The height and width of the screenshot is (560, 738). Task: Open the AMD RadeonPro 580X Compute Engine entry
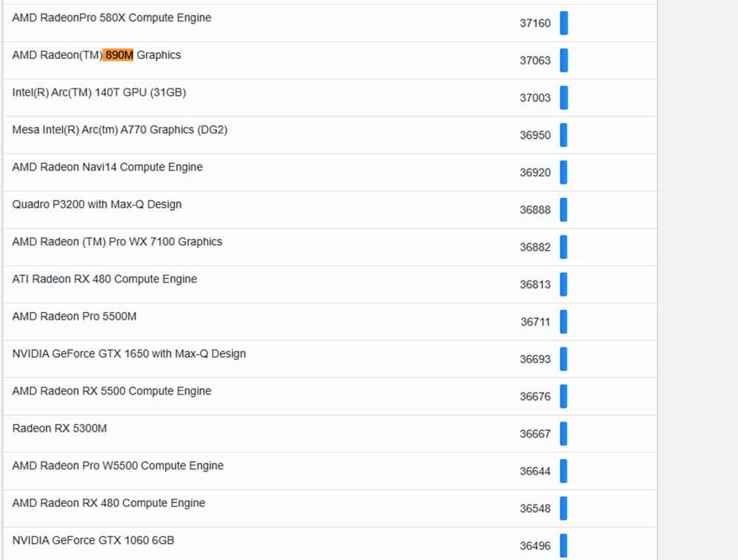coord(111,18)
